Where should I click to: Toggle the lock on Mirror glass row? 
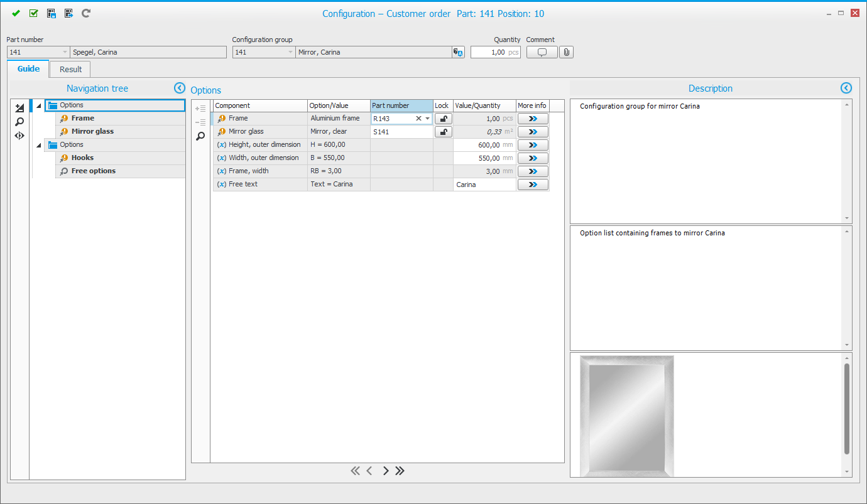(443, 132)
